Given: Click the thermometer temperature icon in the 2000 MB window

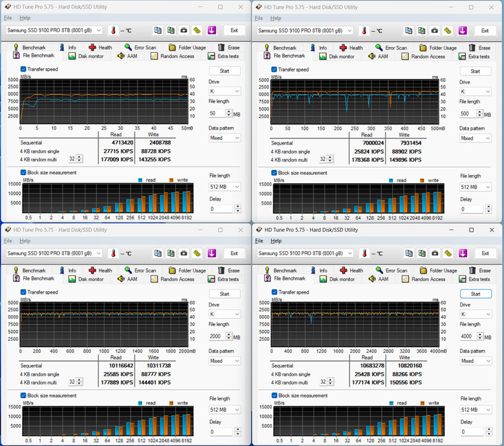Looking at the screenshot, I should [x=113, y=253].
